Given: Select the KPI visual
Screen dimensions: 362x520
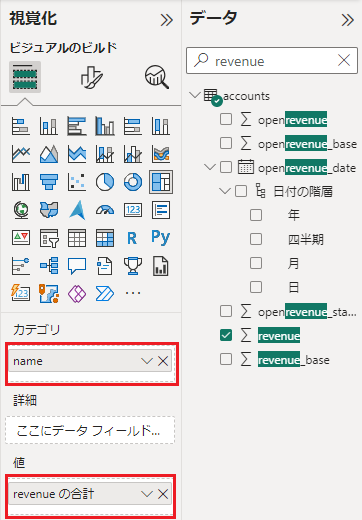Looking at the screenshot, I should (21, 238).
